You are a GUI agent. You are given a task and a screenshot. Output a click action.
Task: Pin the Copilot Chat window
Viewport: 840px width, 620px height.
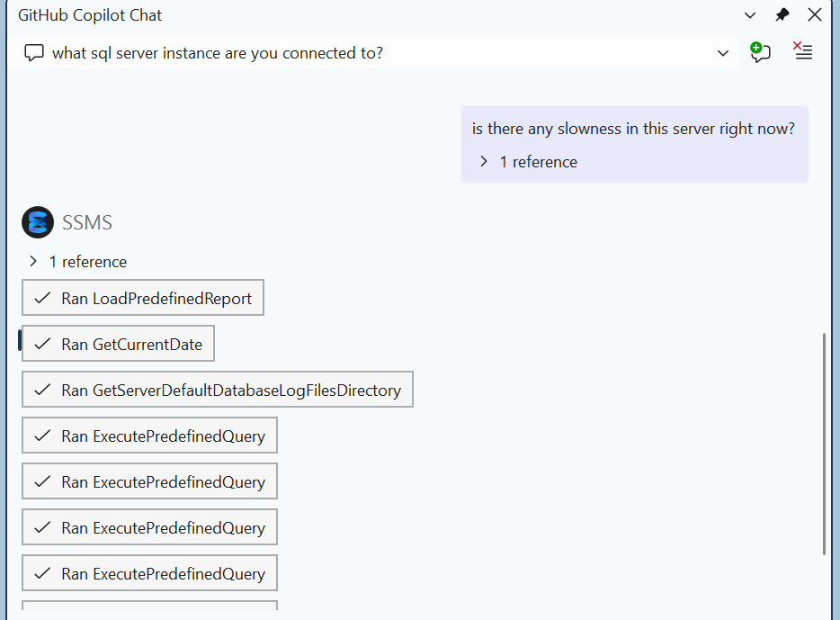click(782, 15)
